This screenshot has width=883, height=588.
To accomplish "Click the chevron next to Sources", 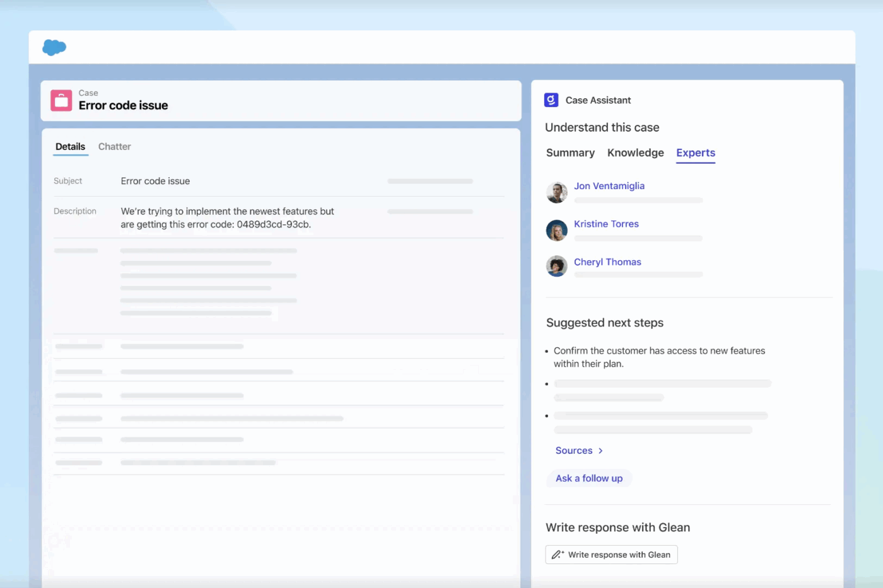I will (x=599, y=451).
